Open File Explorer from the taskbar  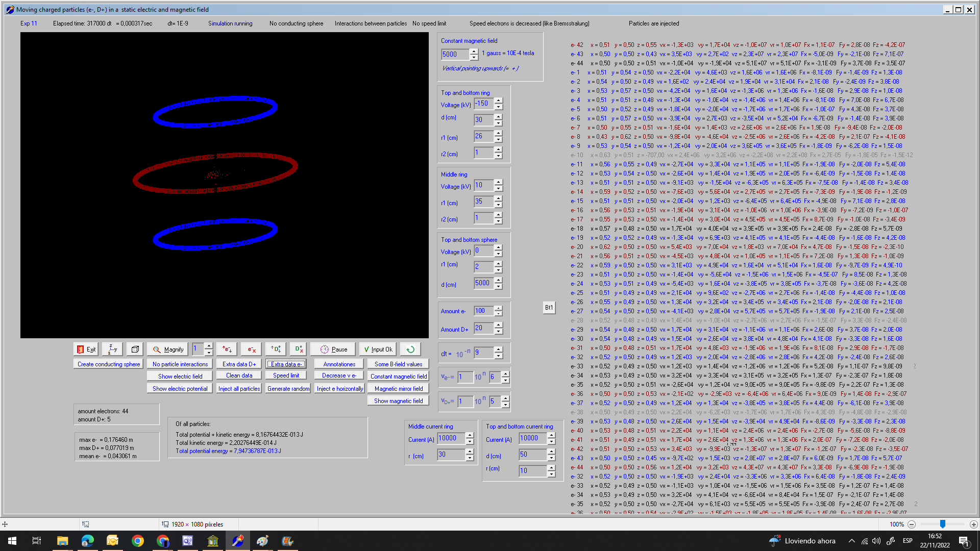(62, 541)
